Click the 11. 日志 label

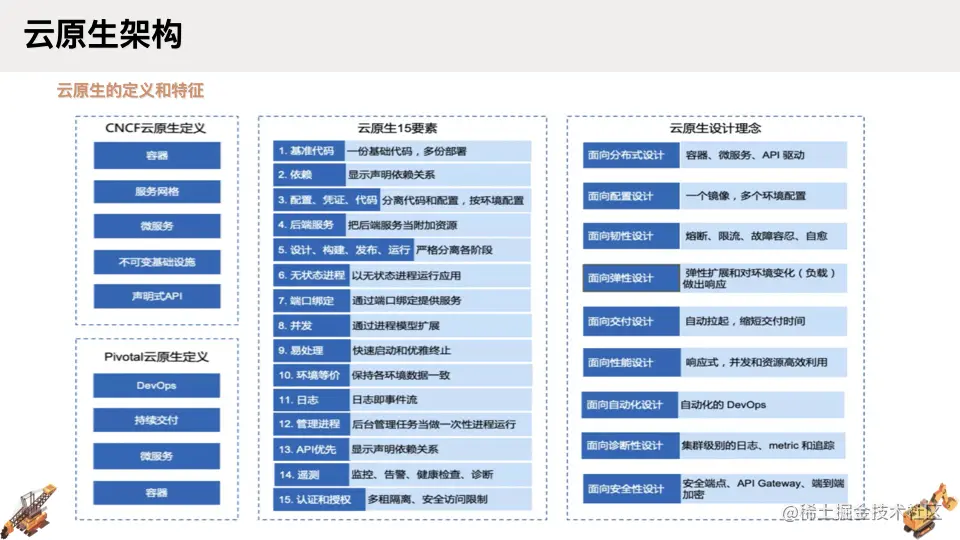point(311,400)
